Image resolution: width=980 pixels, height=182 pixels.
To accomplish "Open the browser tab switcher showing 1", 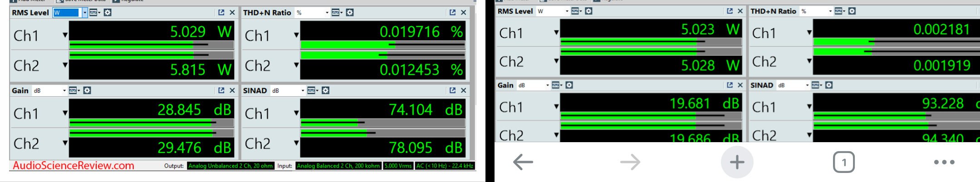I will [x=843, y=162].
